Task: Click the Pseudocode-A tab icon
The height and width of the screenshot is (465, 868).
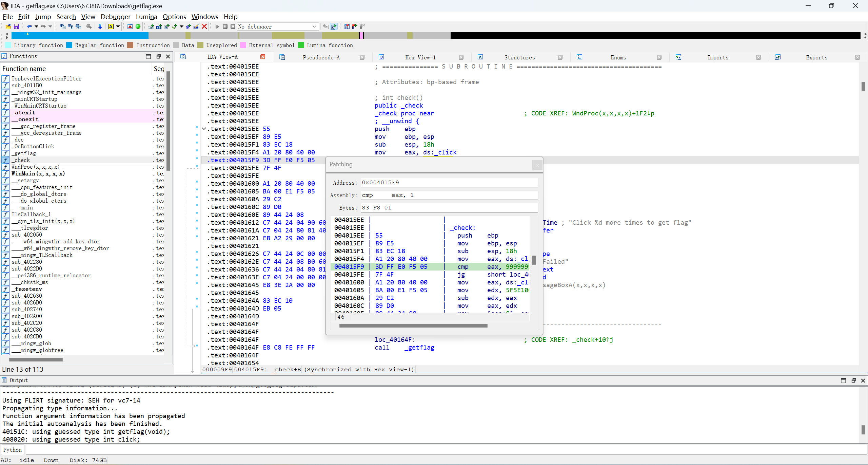Action: (x=282, y=57)
